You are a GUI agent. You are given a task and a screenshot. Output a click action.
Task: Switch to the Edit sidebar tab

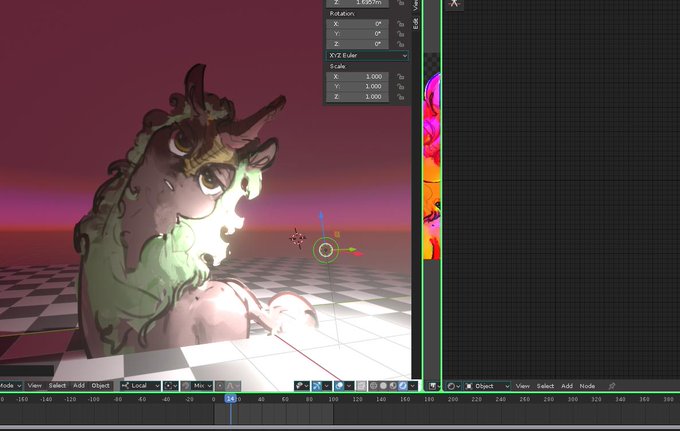point(415,23)
